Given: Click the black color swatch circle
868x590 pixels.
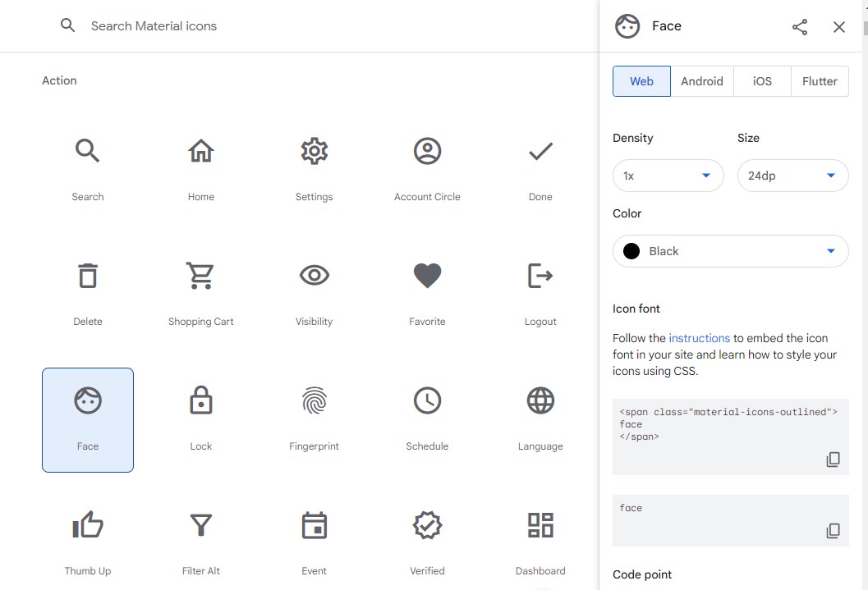Looking at the screenshot, I should 631,251.
